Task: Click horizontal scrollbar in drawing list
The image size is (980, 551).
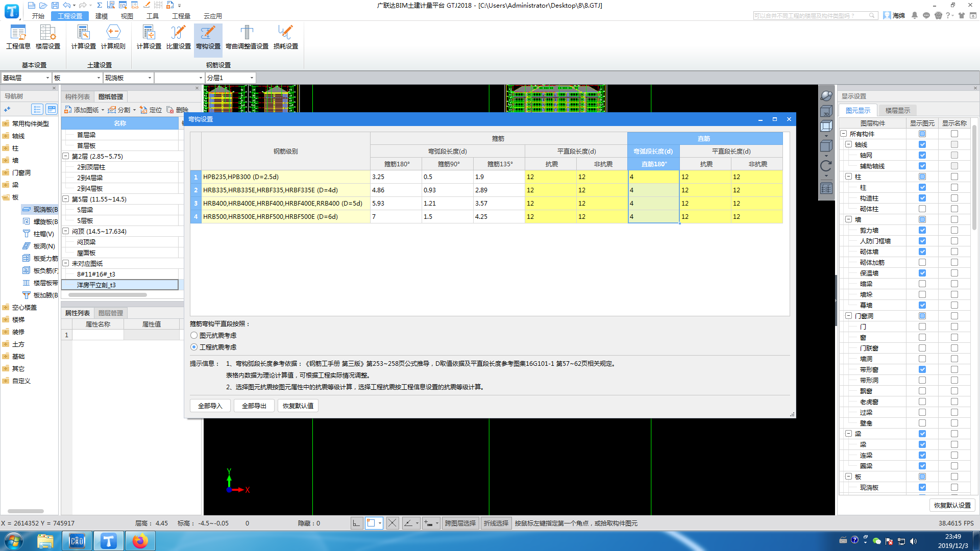Action: [x=108, y=294]
